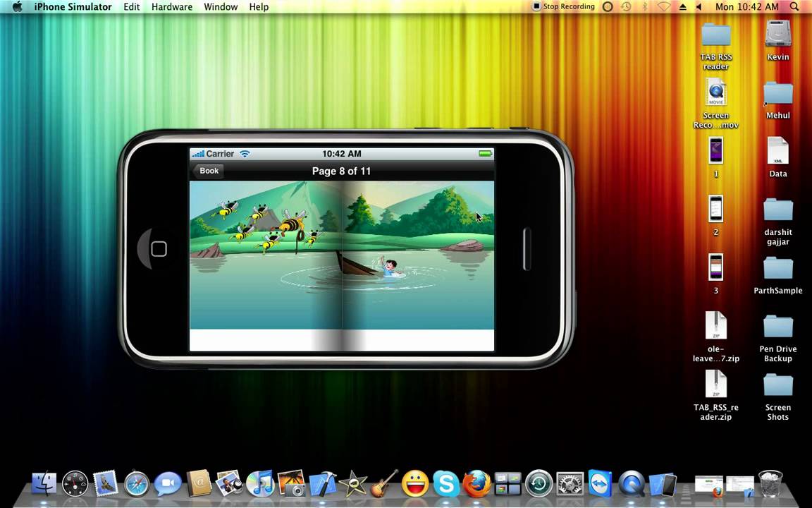Open Spotlight search magnifier

(x=794, y=7)
